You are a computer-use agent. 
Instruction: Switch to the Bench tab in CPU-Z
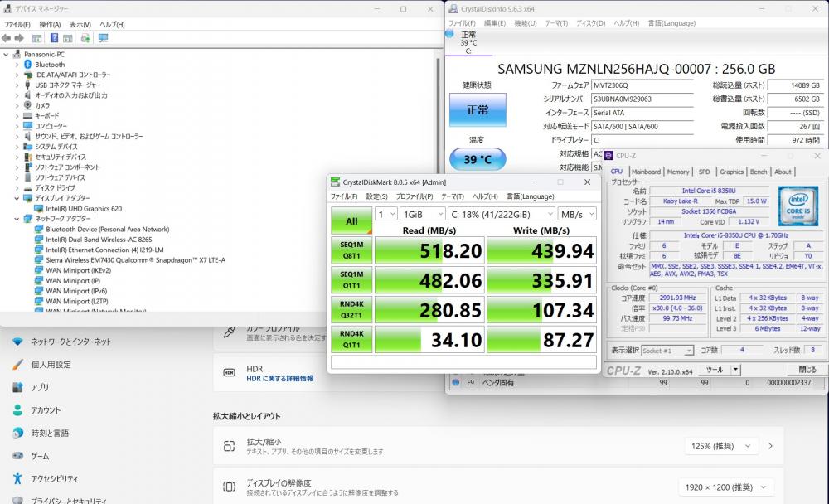(x=759, y=172)
